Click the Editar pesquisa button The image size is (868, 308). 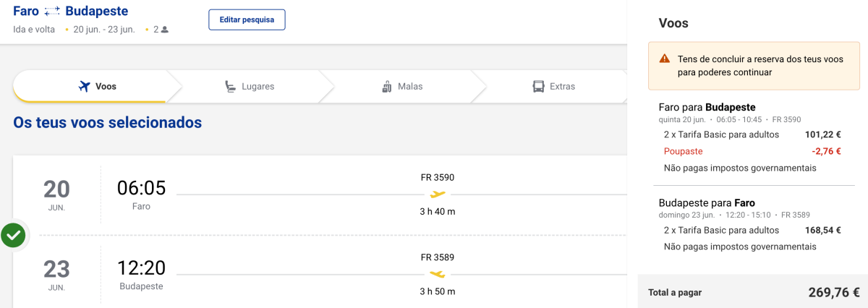click(x=247, y=20)
